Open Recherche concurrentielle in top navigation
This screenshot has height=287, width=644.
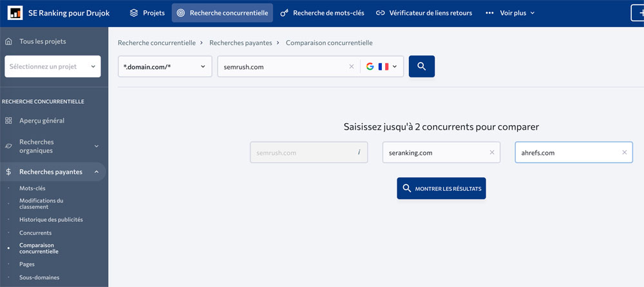coord(222,13)
